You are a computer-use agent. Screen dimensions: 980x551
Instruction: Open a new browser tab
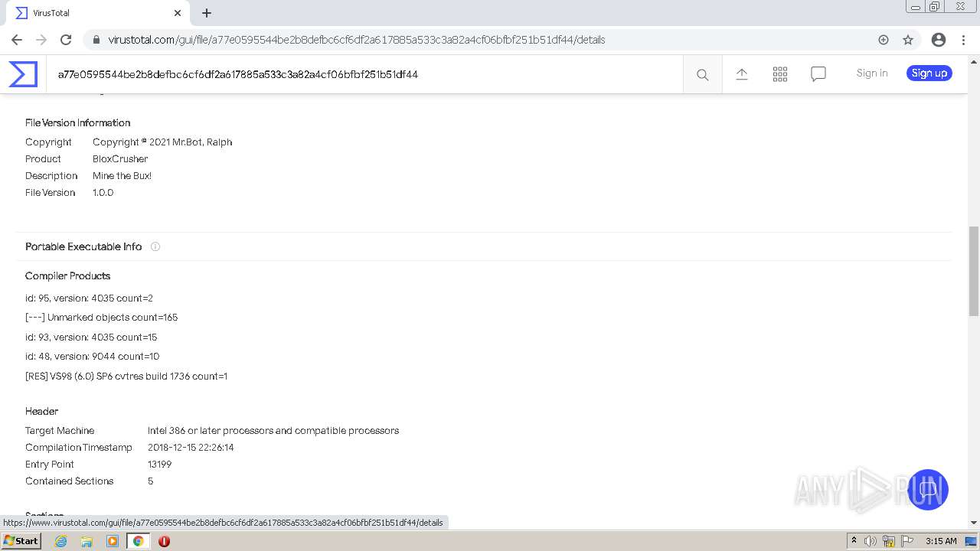point(207,13)
